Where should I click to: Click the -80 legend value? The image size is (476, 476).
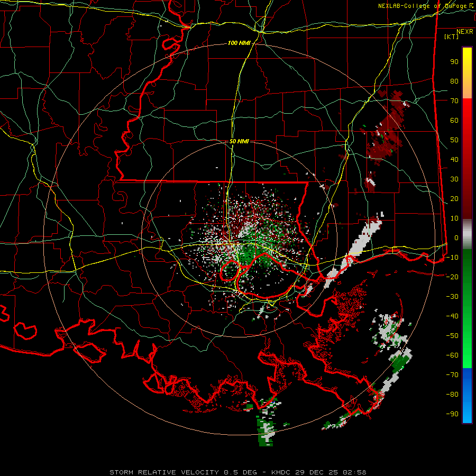(x=452, y=395)
